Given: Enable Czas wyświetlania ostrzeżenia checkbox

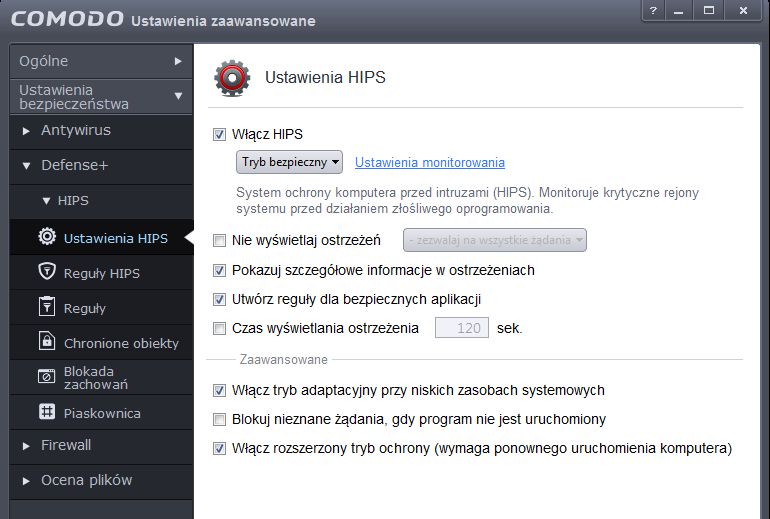Looking at the screenshot, I should pyautogui.click(x=219, y=328).
